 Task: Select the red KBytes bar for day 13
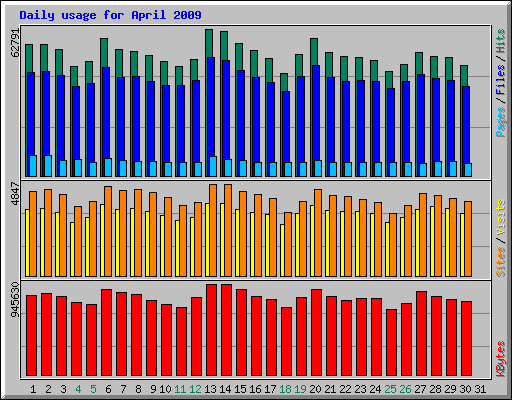point(211,330)
